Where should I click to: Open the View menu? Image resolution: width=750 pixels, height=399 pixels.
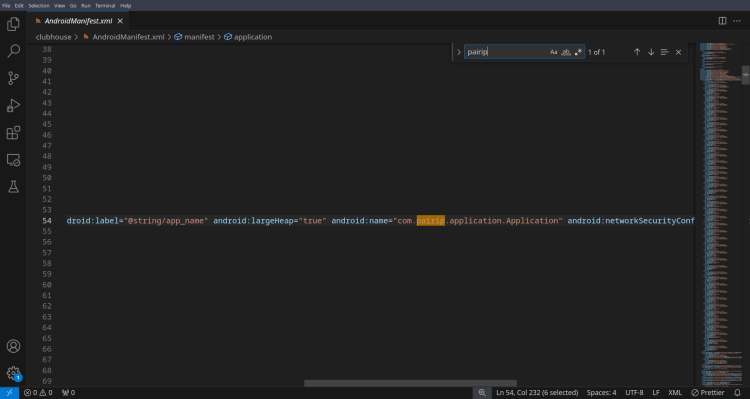[x=59, y=6]
